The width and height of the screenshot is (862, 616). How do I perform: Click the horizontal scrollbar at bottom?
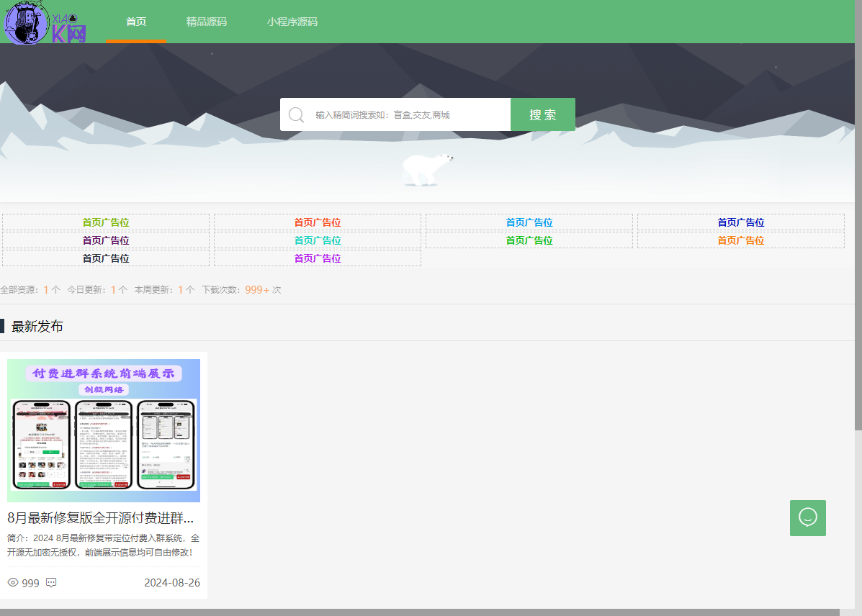point(418,612)
